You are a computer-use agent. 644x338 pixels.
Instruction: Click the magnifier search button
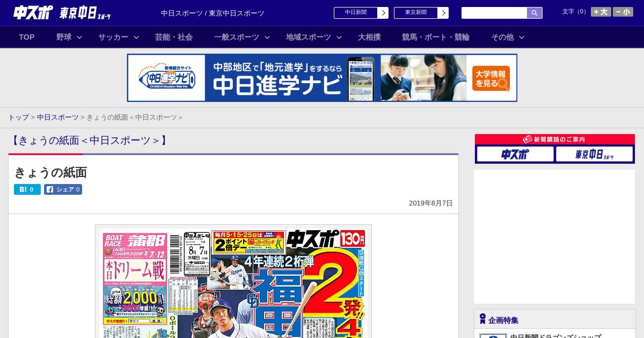535,13
